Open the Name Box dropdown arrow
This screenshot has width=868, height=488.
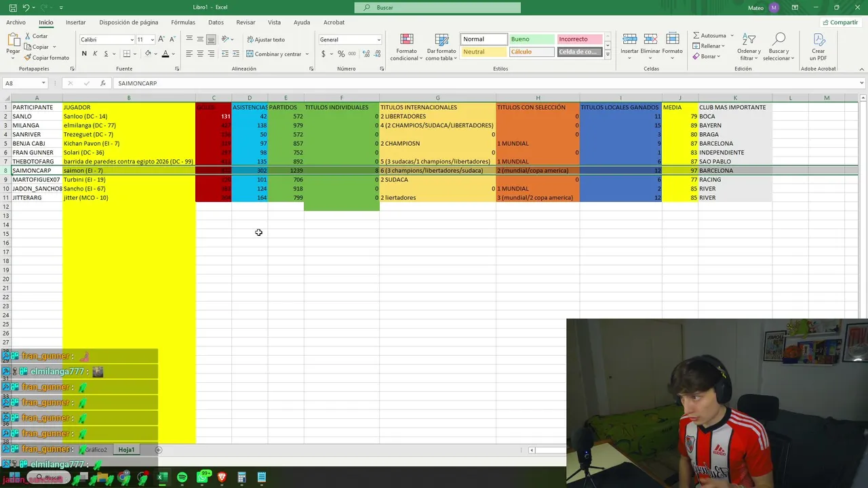[x=43, y=83]
